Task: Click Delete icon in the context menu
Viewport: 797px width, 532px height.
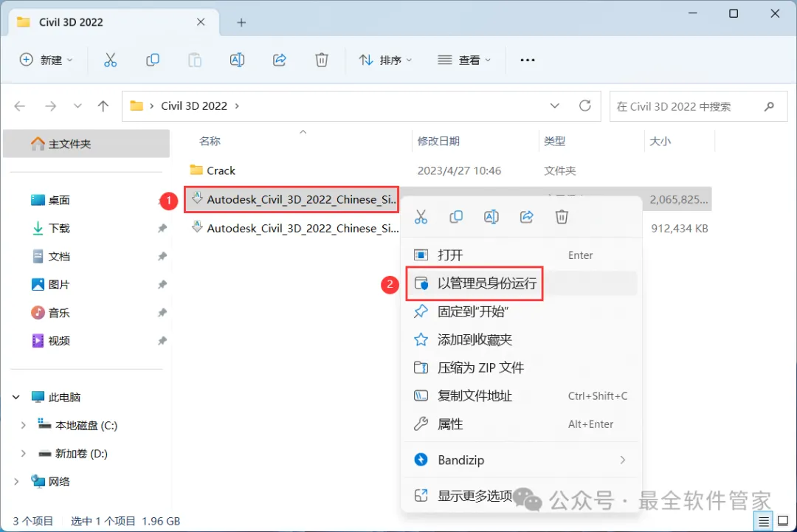Action: pyautogui.click(x=562, y=217)
